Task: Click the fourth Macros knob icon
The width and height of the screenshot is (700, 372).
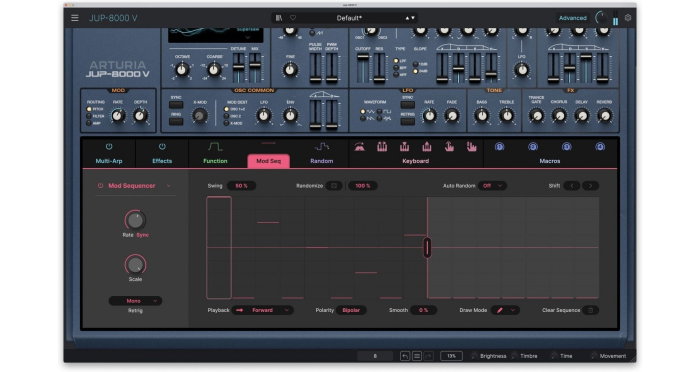Action: coord(600,146)
